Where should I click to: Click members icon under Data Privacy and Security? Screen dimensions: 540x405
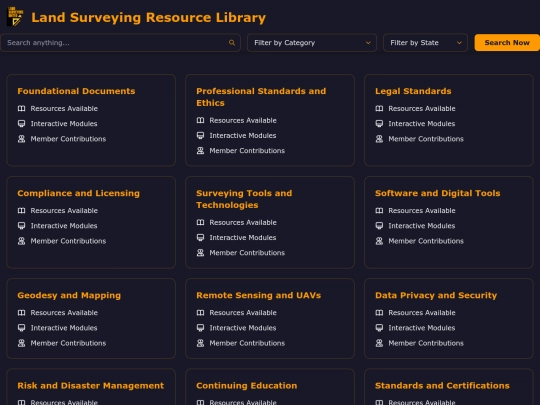(379, 343)
